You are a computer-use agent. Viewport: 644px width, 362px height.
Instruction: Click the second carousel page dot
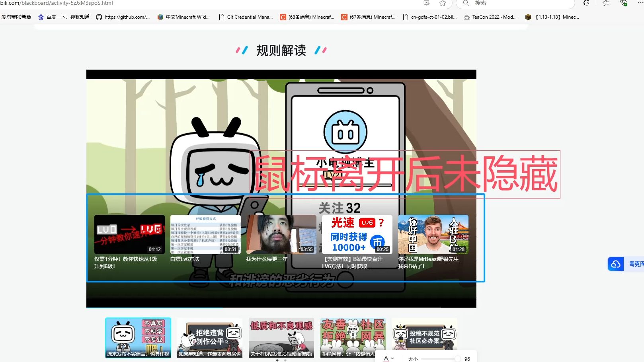click(285, 360)
